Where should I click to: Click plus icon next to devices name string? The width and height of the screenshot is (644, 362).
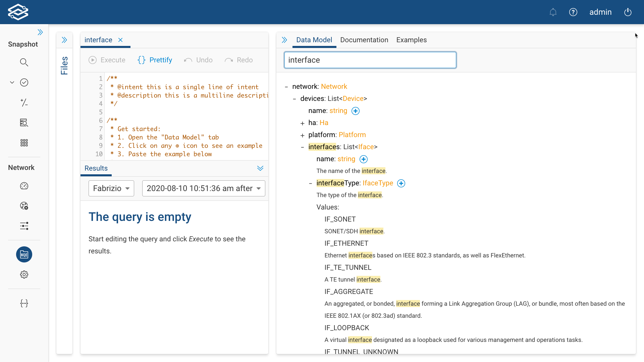(356, 111)
